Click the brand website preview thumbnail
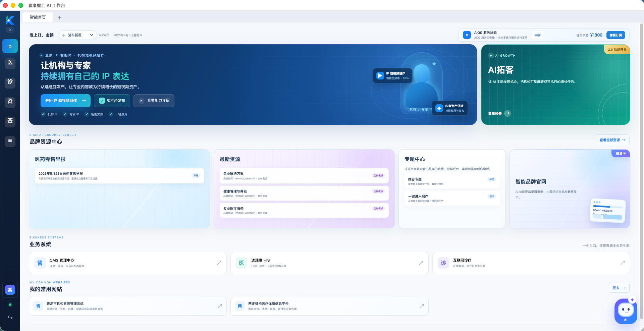Viewport: 644px width, 331px height. point(607,211)
